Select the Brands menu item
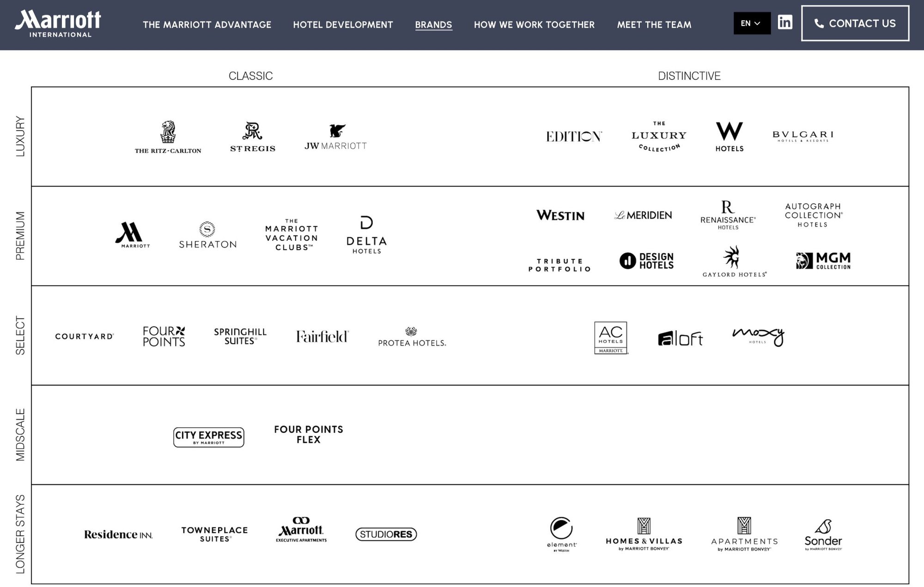 (x=433, y=24)
